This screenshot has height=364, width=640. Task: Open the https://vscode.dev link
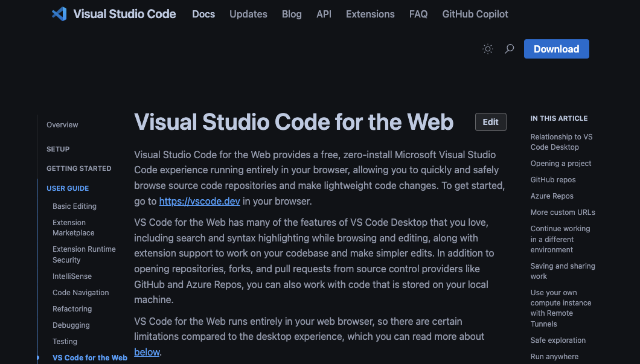point(199,201)
